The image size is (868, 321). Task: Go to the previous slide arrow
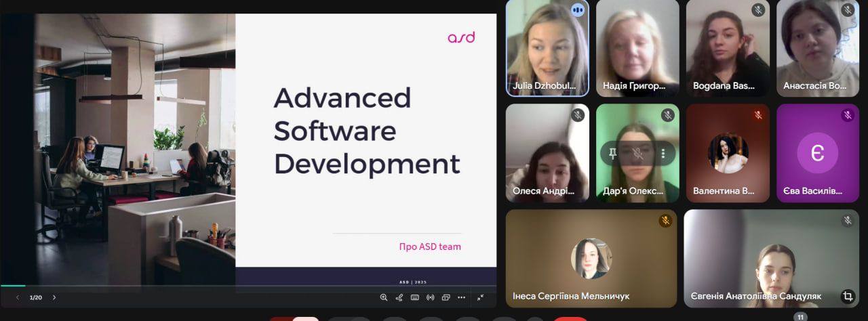(18, 297)
